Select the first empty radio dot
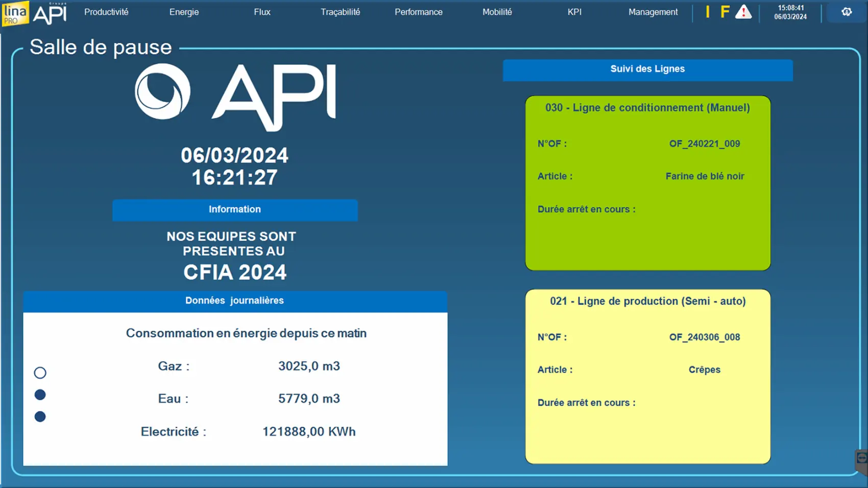Image resolution: width=868 pixels, height=488 pixels. click(x=40, y=373)
